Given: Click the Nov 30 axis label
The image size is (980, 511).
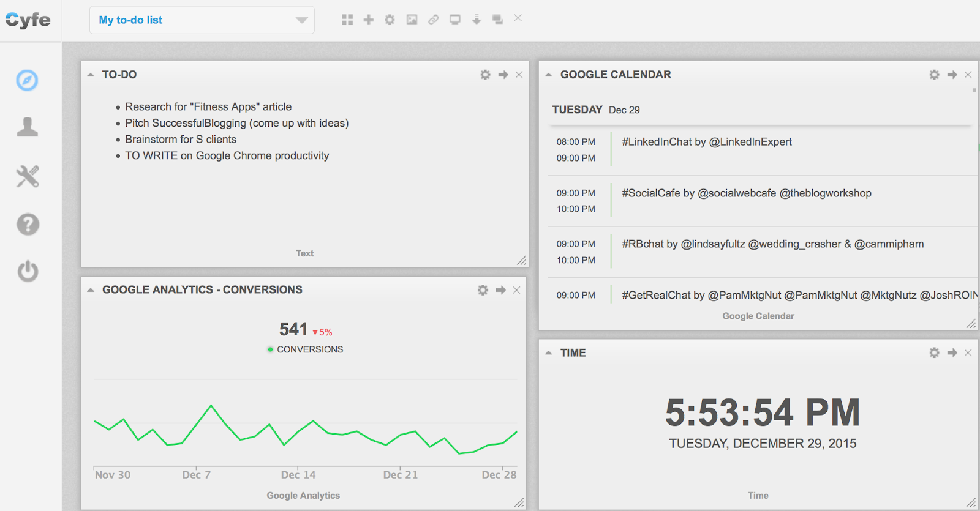Looking at the screenshot, I should (113, 475).
